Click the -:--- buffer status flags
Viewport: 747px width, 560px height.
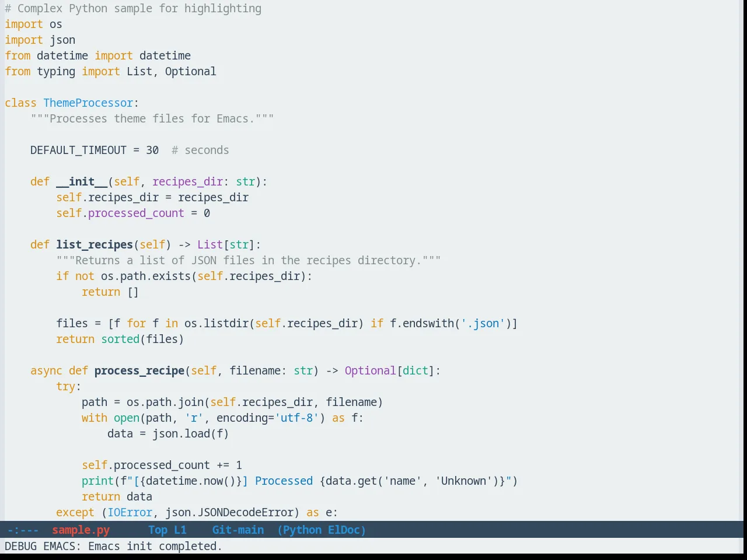(23, 530)
